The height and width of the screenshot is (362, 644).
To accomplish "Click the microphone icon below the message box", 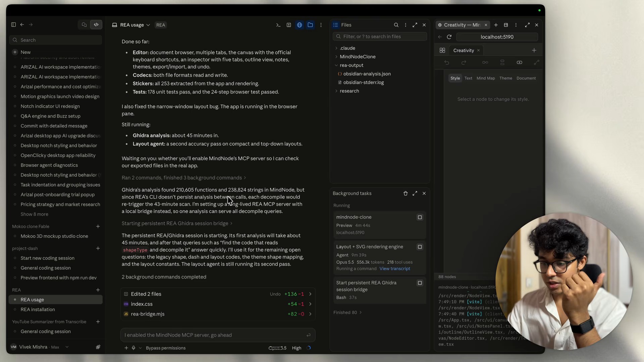I will 133,348.
